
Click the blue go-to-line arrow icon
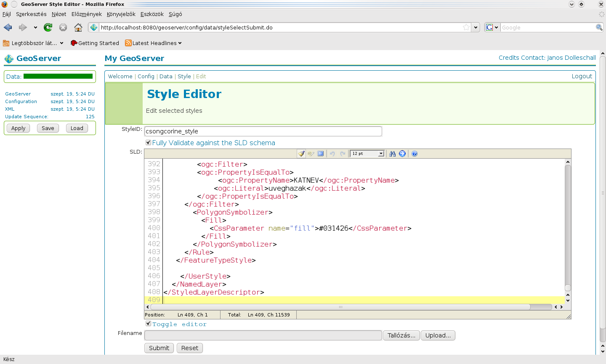coord(402,154)
